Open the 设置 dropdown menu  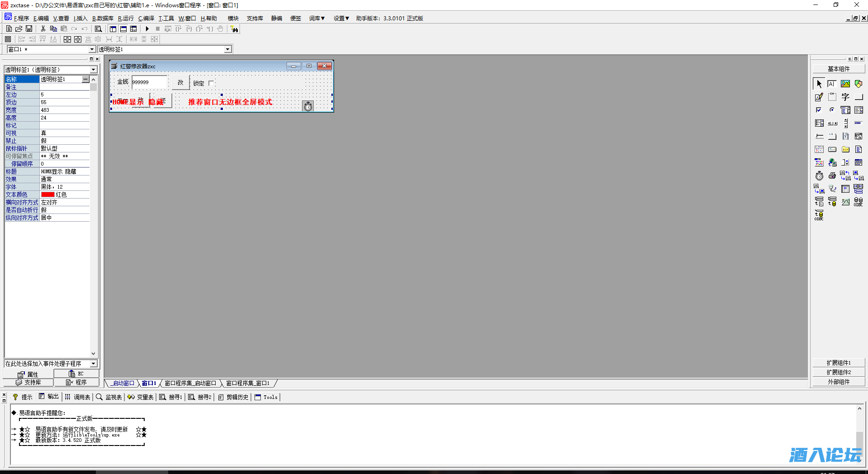click(x=341, y=19)
